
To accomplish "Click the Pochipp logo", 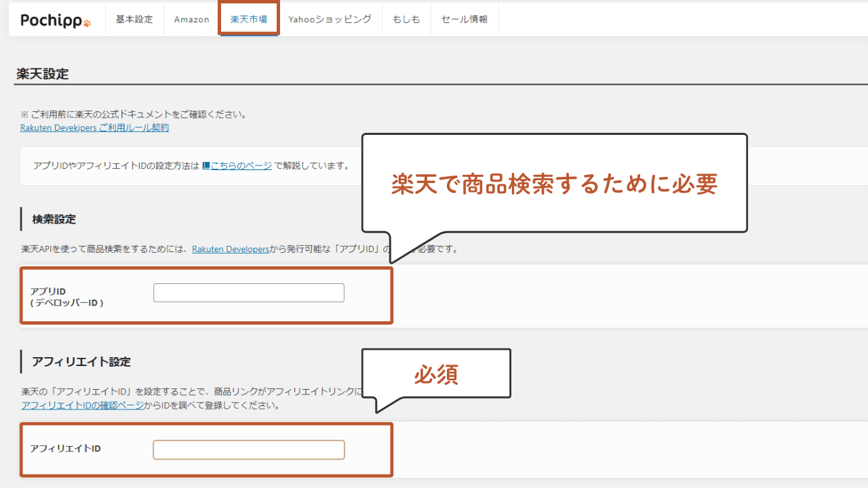I will (x=56, y=20).
